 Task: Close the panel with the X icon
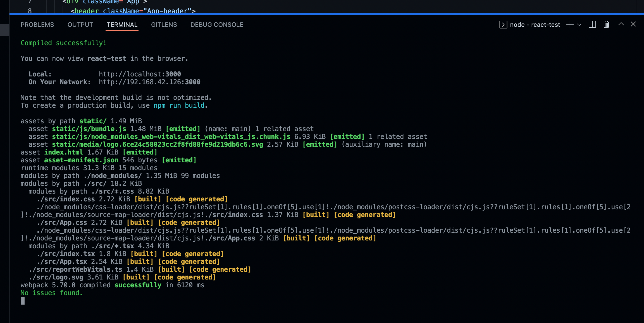(633, 24)
